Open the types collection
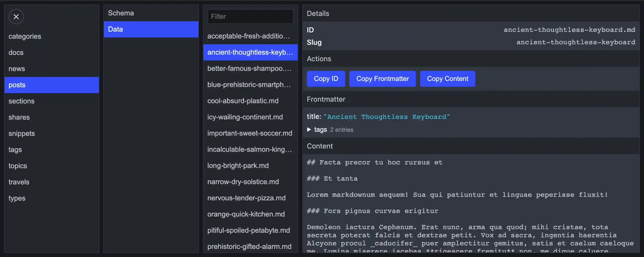This screenshot has height=257, width=644. pyautogui.click(x=52, y=198)
